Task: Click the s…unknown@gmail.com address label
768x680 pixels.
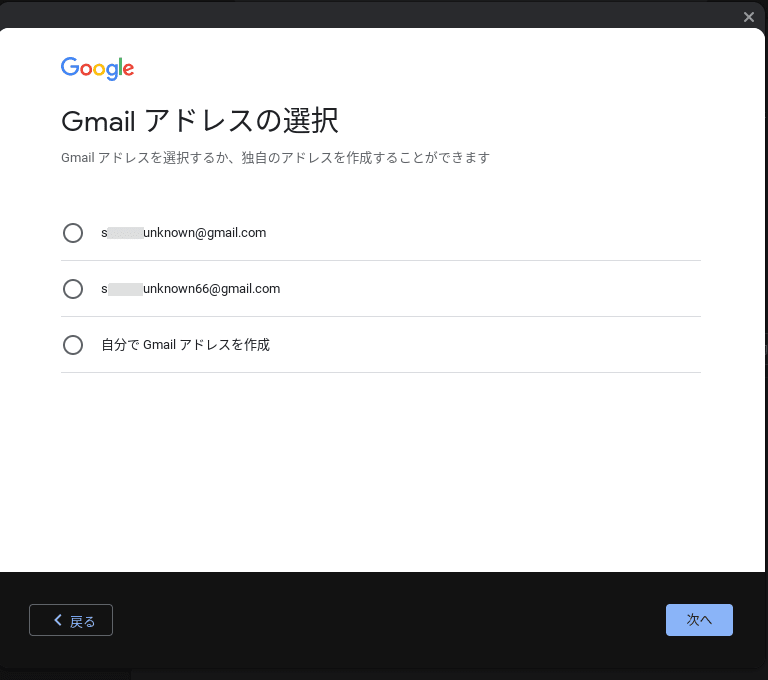Action: point(184,233)
